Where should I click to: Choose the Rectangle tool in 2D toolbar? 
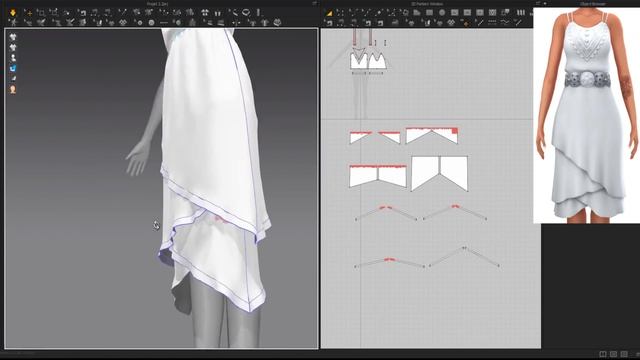[x=429, y=13]
